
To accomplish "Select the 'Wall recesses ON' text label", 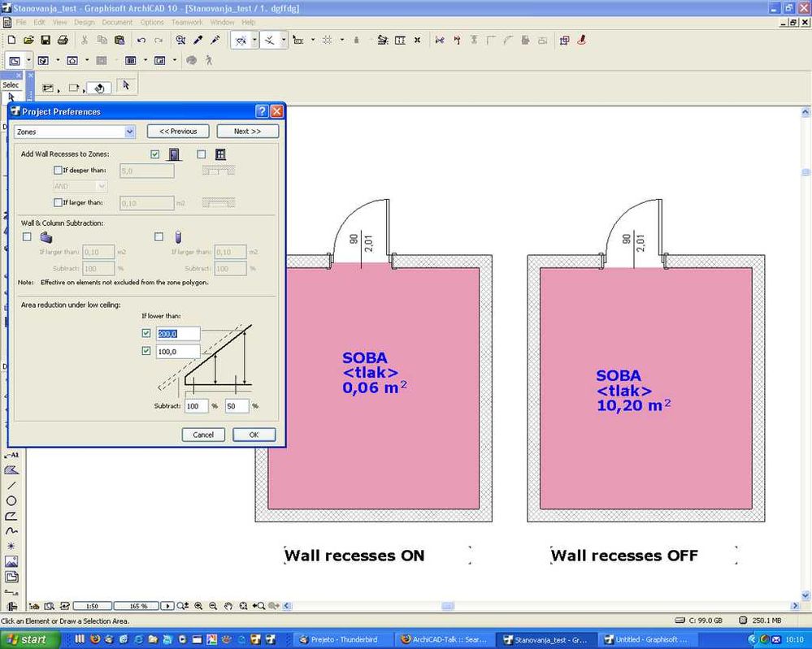I will click(354, 556).
